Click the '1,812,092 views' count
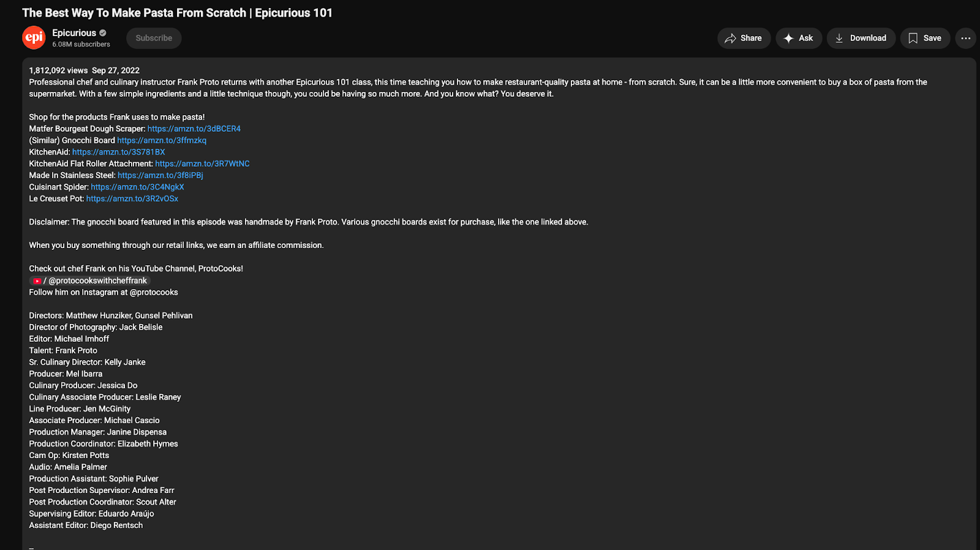Viewport: 980px width, 550px height. [58, 70]
